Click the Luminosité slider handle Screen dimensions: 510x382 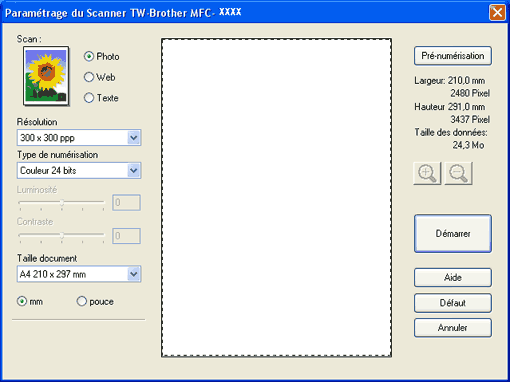pyautogui.click(x=62, y=202)
